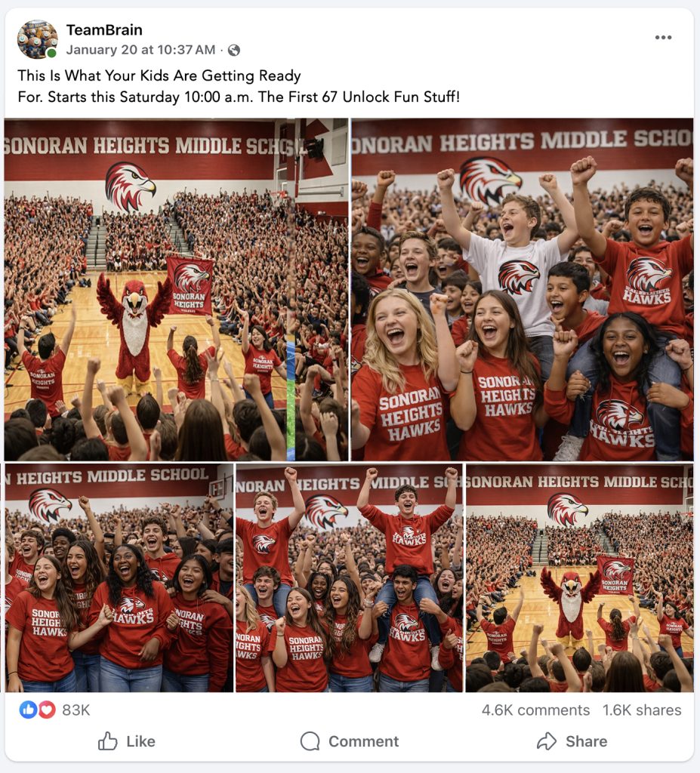Click the curved arrow Share icon

547,741
